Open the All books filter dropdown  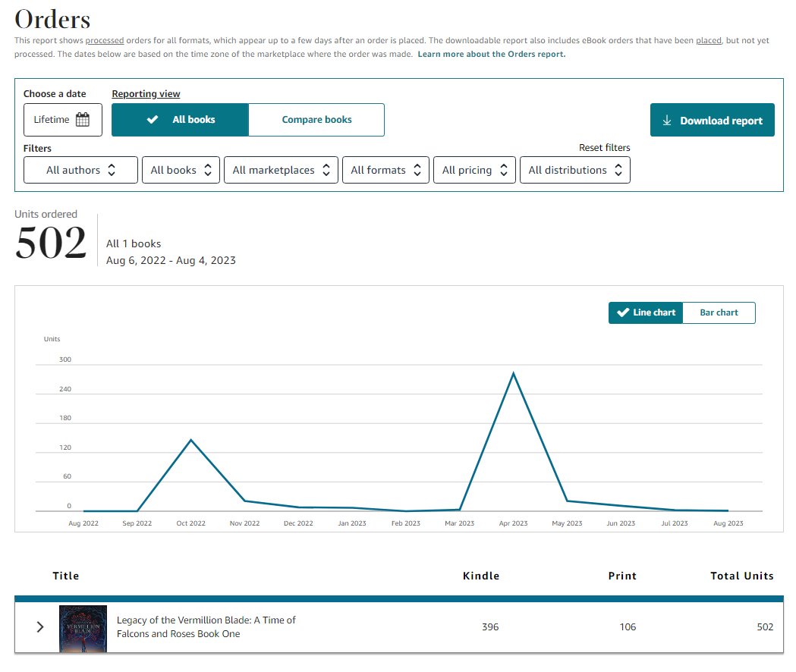[181, 170]
